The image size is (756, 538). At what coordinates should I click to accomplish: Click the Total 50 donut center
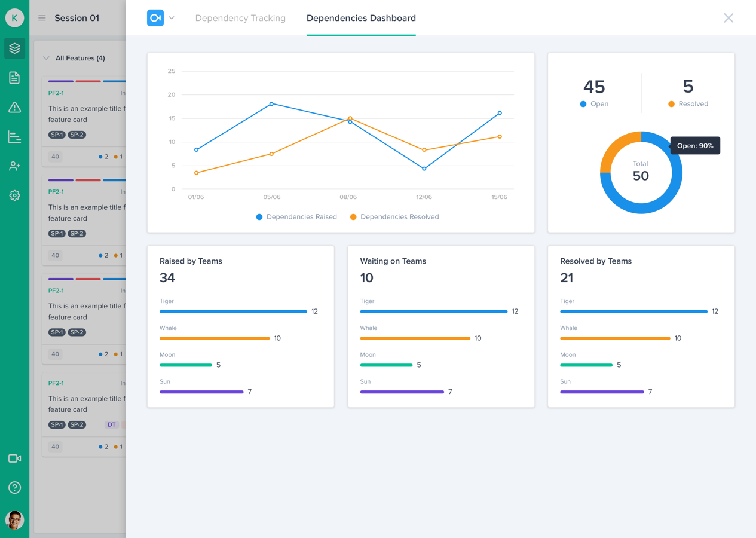641,172
